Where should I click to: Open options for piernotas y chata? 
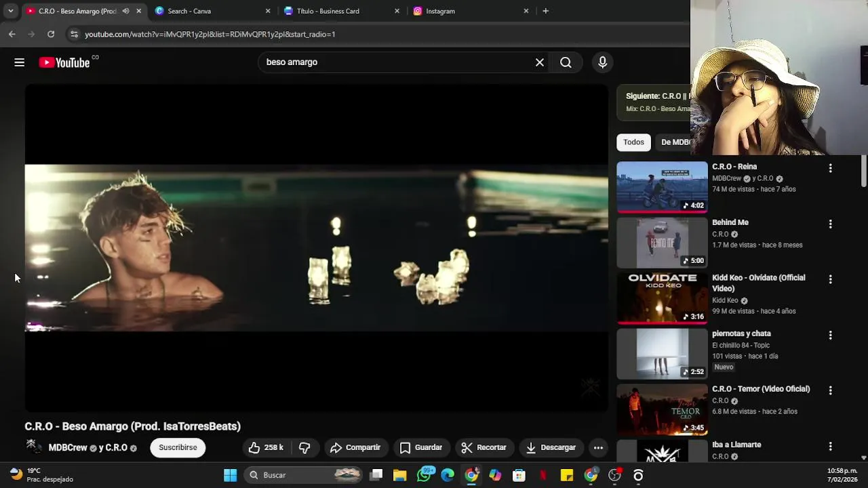[x=830, y=335]
